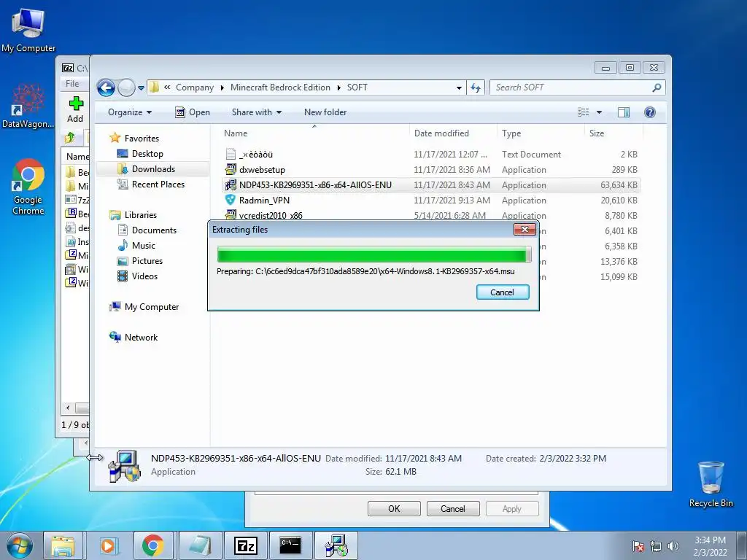The height and width of the screenshot is (560, 747).
Task: Click the 7-Zip up-folder icon
Action: [x=70, y=138]
